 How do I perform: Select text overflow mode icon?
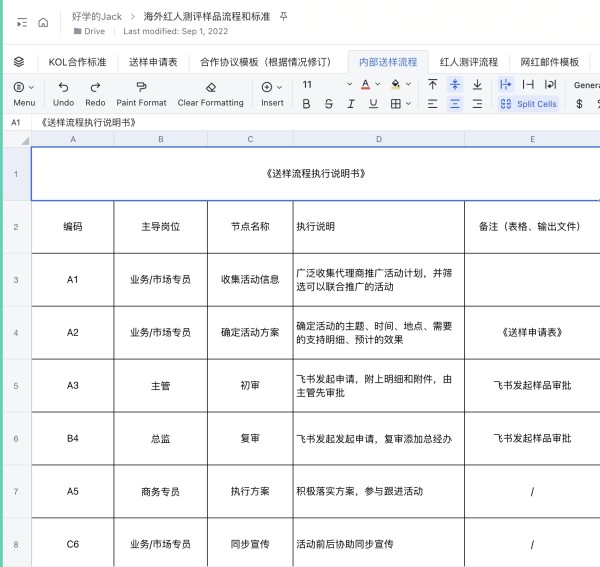[505, 84]
